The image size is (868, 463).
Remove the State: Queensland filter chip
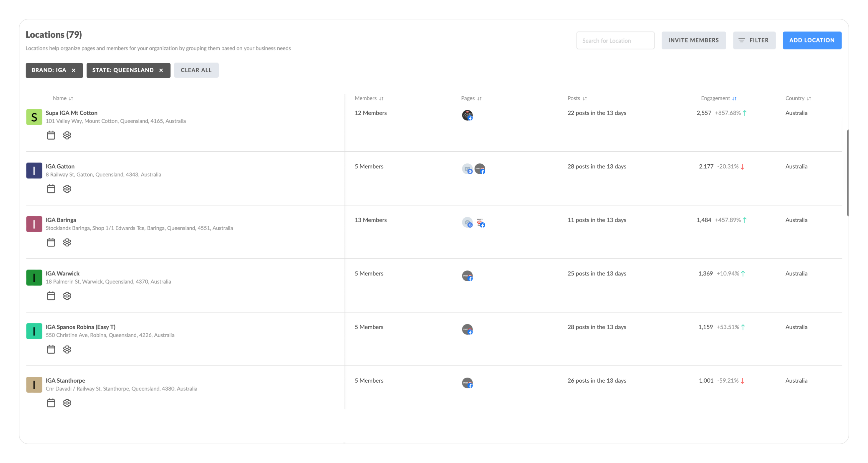tap(161, 70)
